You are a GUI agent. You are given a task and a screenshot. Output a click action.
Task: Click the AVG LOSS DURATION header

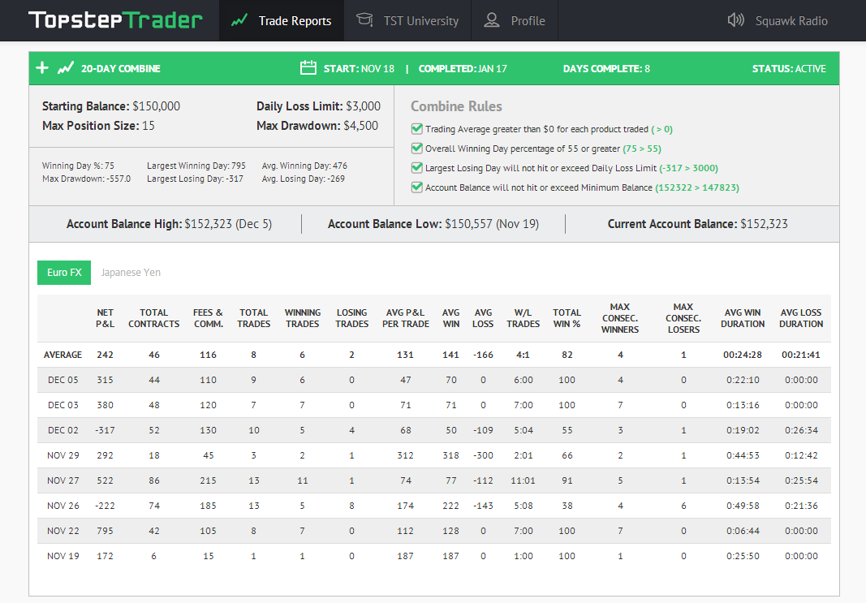[x=801, y=318]
